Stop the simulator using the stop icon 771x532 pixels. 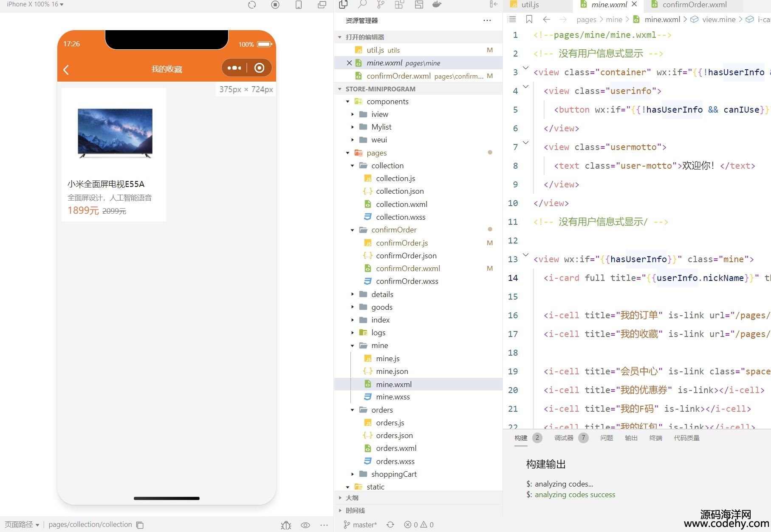coord(275,5)
